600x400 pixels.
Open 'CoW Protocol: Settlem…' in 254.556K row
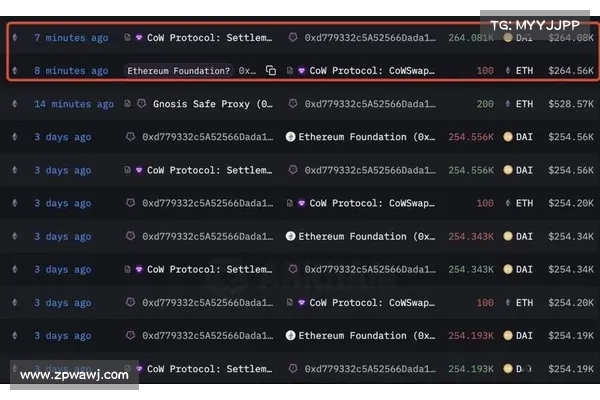[210, 170]
